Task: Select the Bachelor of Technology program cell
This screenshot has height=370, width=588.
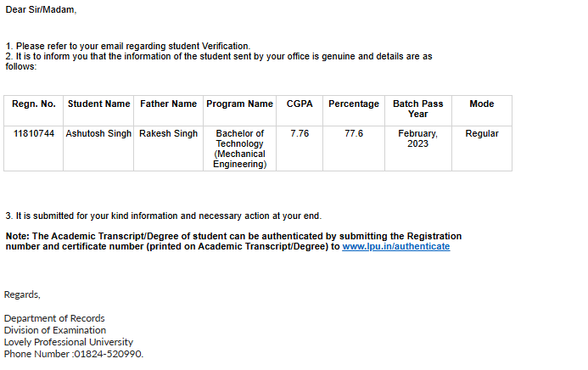Action: pyautogui.click(x=239, y=149)
